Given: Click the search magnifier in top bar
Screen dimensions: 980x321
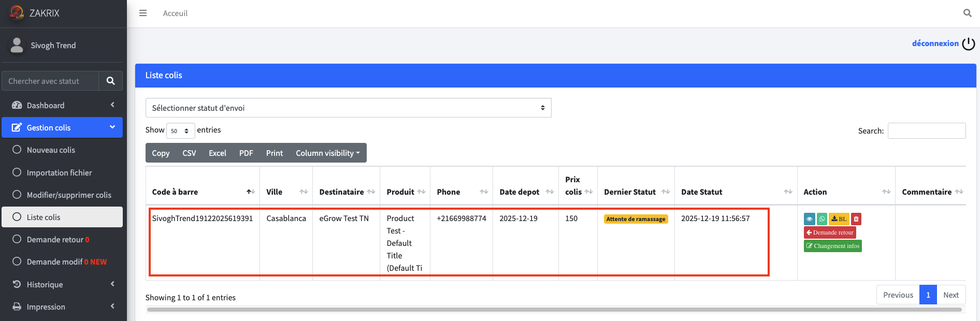Looking at the screenshot, I should [x=967, y=13].
